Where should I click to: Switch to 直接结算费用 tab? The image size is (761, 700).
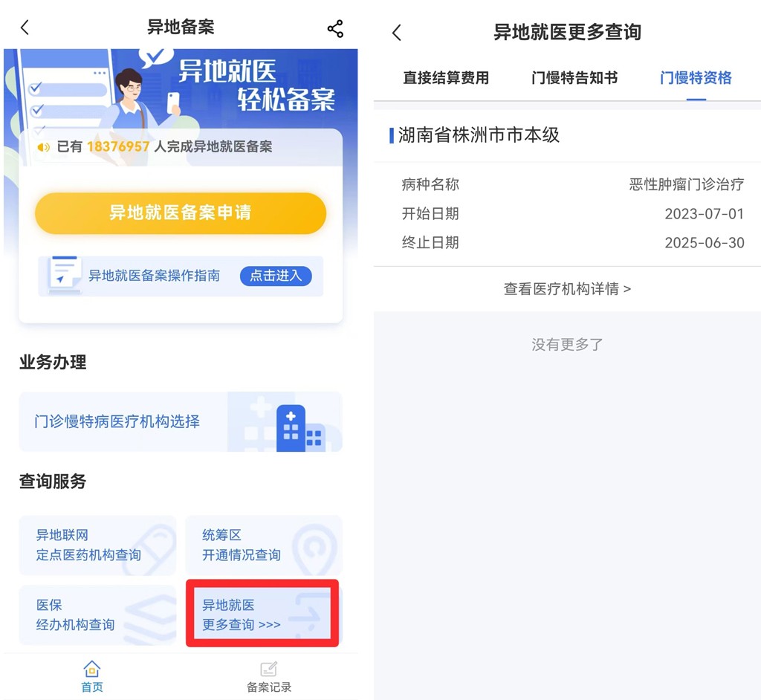tap(446, 78)
